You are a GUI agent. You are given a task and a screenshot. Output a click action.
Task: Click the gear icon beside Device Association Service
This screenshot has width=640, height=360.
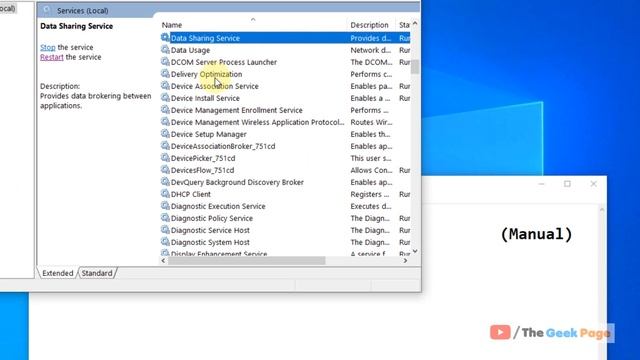(165, 86)
